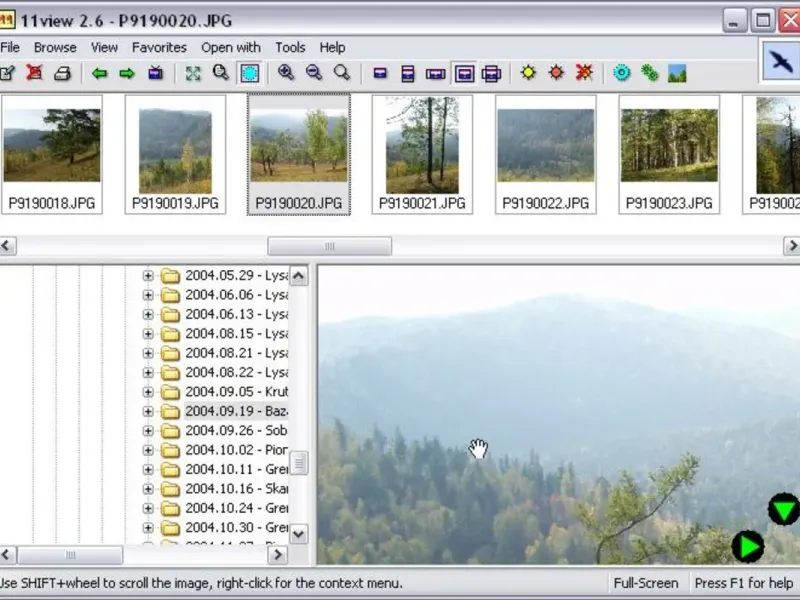Open thumbnail P9190019.JPG
Image resolution: width=800 pixels, height=600 pixels.
click(175, 154)
